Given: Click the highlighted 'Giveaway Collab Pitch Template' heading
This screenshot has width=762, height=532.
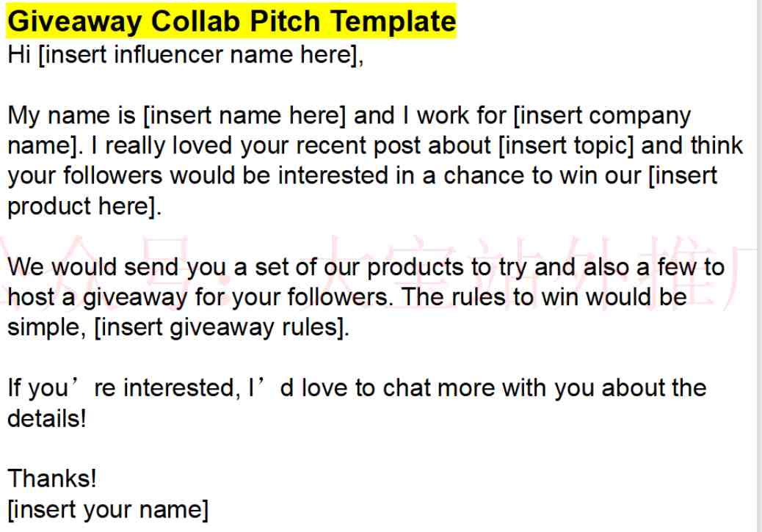Looking at the screenshot, I should [x=231, y=21].
